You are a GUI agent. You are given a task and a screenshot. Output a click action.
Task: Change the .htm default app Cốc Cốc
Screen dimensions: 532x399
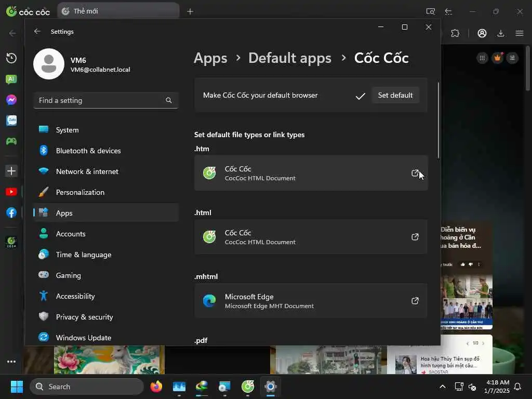tap(311, 173)
